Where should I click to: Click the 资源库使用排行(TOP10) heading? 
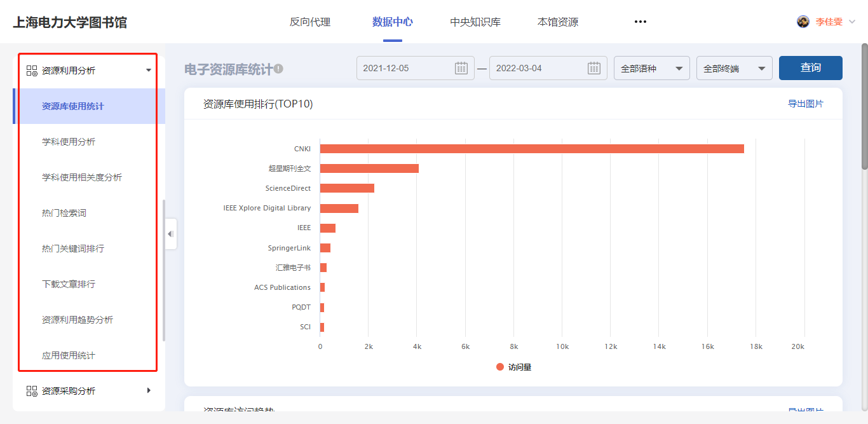(x=258, y=104)
